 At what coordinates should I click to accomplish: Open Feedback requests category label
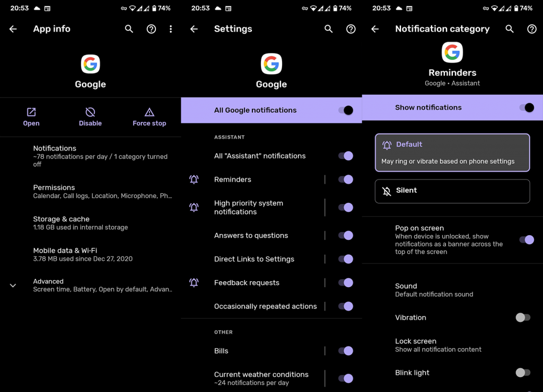247,283
